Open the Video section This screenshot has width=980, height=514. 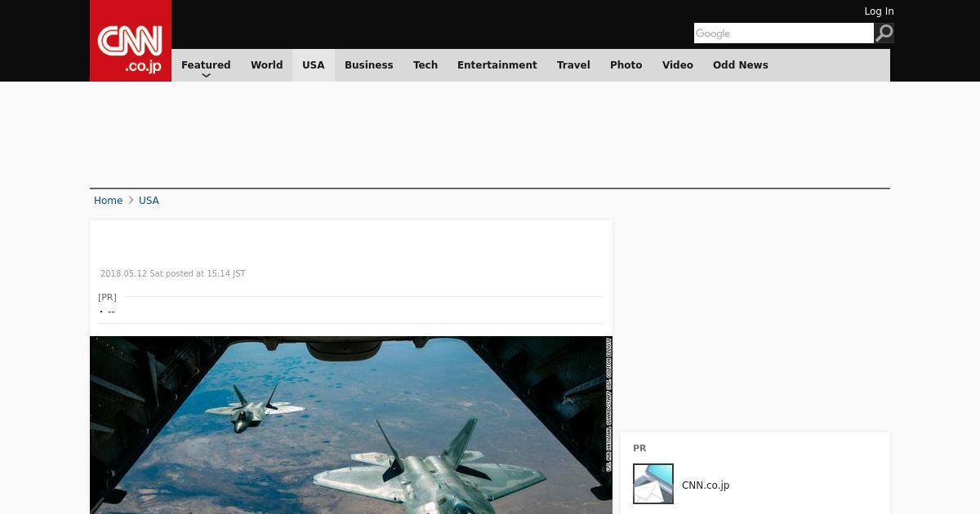(x=678, y=65)
